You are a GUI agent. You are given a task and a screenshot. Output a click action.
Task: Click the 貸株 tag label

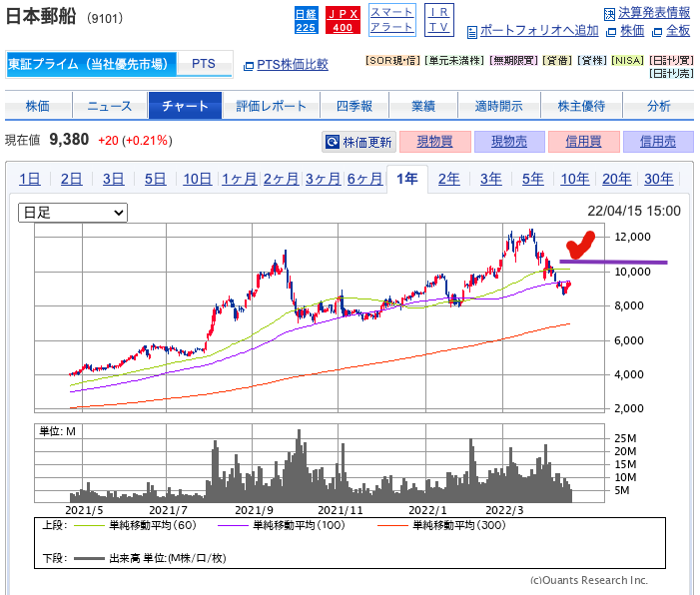(x=592, y=60)
